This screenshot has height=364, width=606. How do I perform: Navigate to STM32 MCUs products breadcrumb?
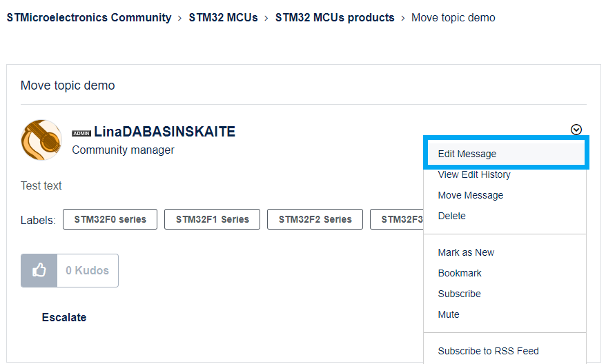tap(335, 18)
